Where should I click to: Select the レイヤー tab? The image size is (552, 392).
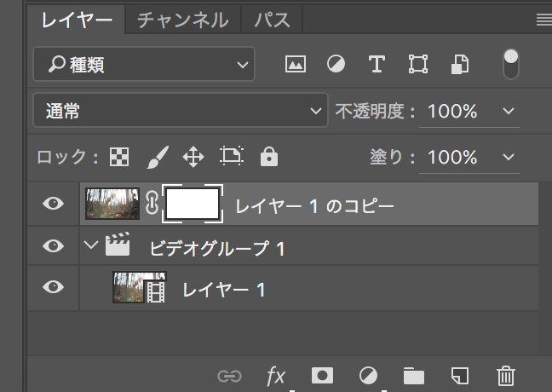pyautogui.click(x=77, y=20)
